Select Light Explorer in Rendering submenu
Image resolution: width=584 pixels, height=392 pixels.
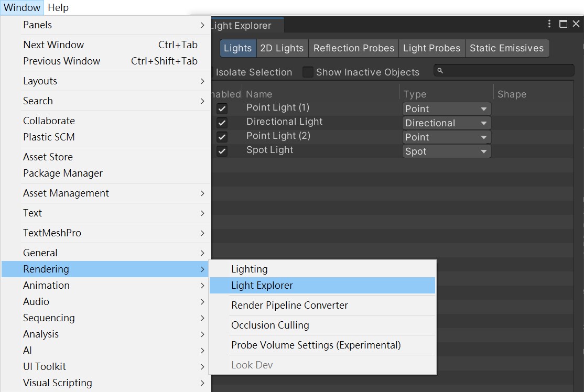[x=262, y=286]
